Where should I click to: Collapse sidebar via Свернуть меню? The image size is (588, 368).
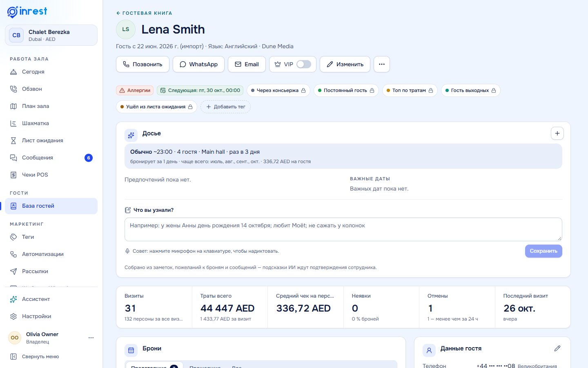51,357
